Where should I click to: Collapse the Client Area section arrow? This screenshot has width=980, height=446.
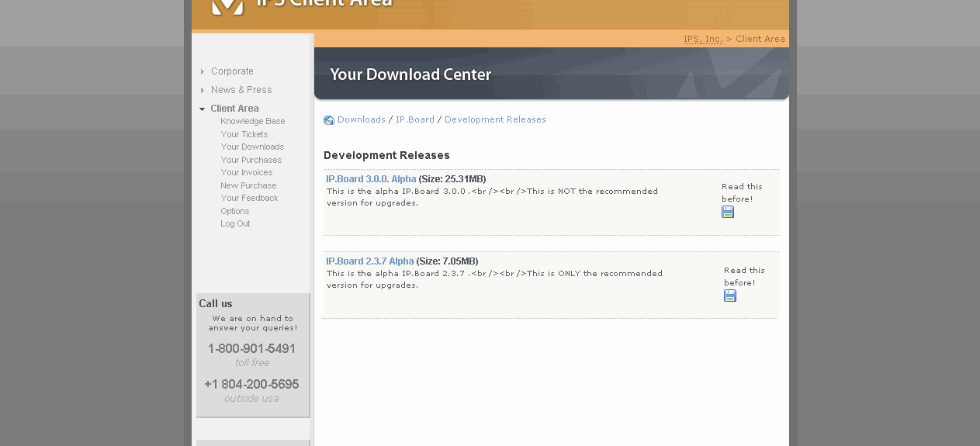point(203,109)
